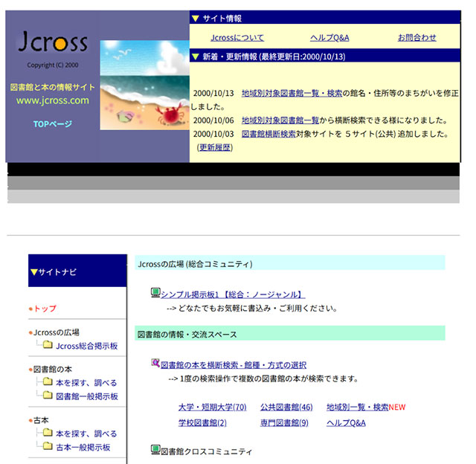Viewport: 476px width, 464px height.
Task: Click the folder icon next to 図書館一般掲示板
Action: (x=48, y=396)
